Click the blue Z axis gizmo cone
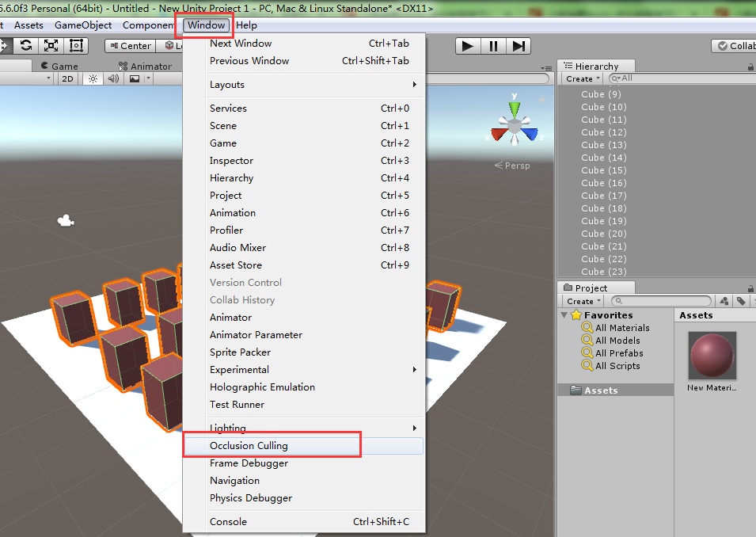The image size is (756, 537). point(530,133)
